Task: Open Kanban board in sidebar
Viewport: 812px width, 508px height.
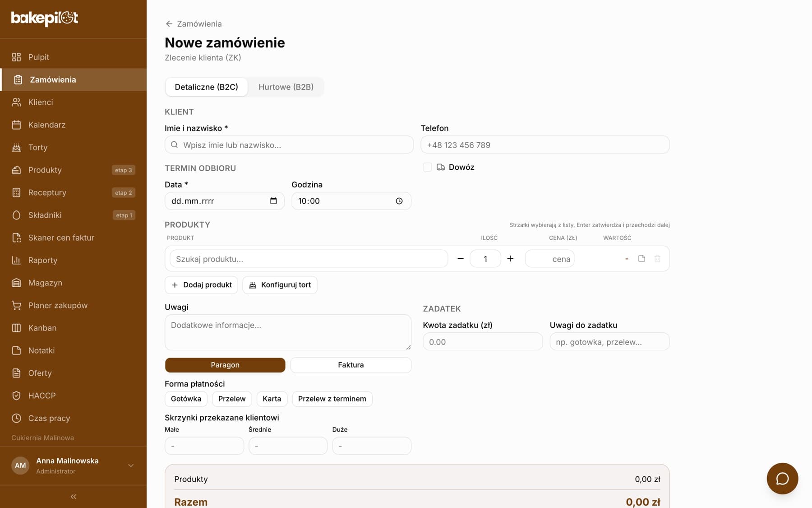Action: (x=74, y=328)
